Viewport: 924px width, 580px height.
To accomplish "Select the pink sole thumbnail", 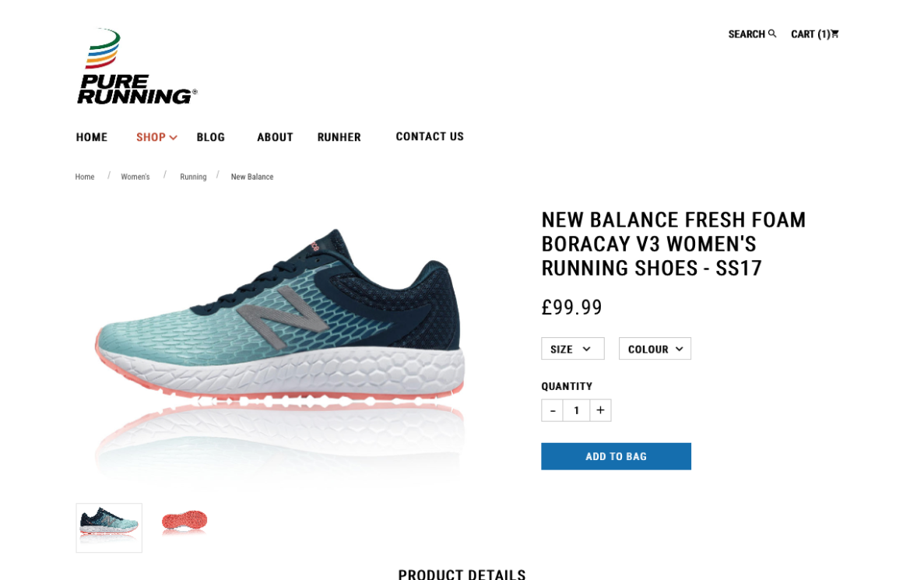I will (x=184, y=522).
